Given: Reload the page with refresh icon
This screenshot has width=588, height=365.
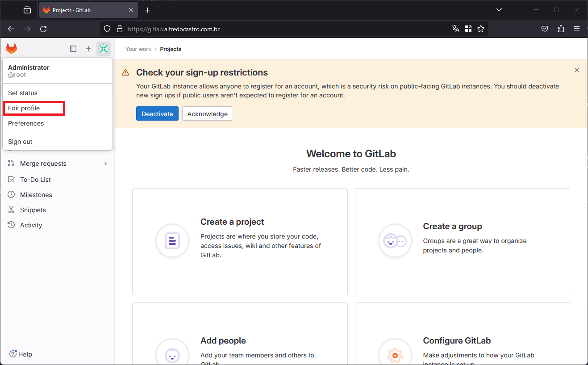Looking at the screenshot, I should [43, 29].
